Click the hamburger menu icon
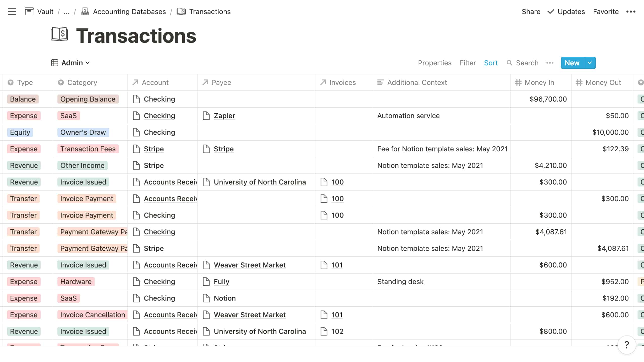644x362 pixels. (12, 12)
